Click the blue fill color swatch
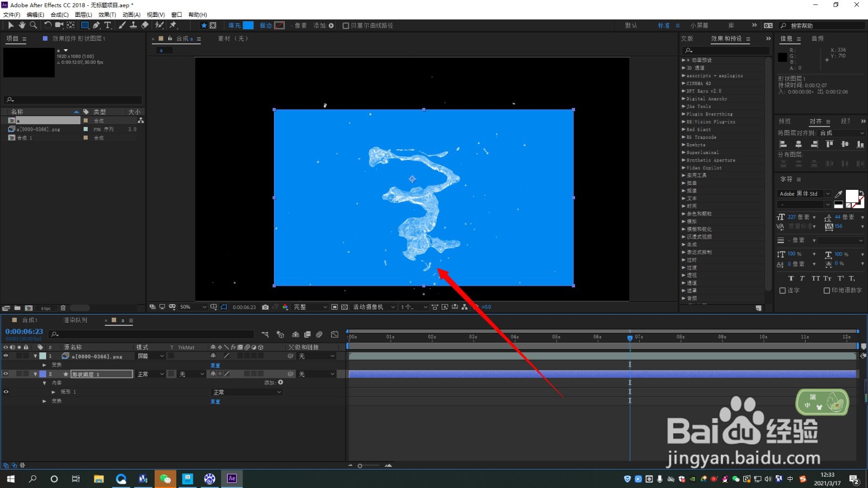Screen dimensions: 868x488 [x=248, y=25]
